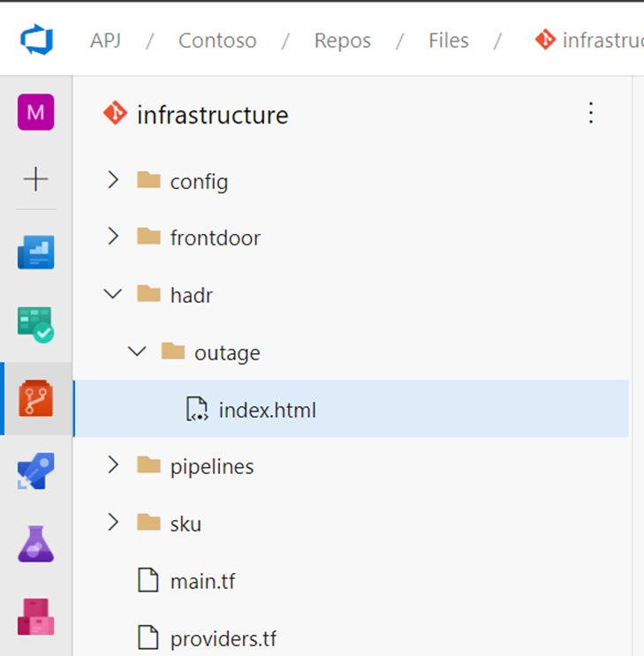Screen dimensions: 644x656
Task: Collapse the outage folder chevron
Action: 137,351
